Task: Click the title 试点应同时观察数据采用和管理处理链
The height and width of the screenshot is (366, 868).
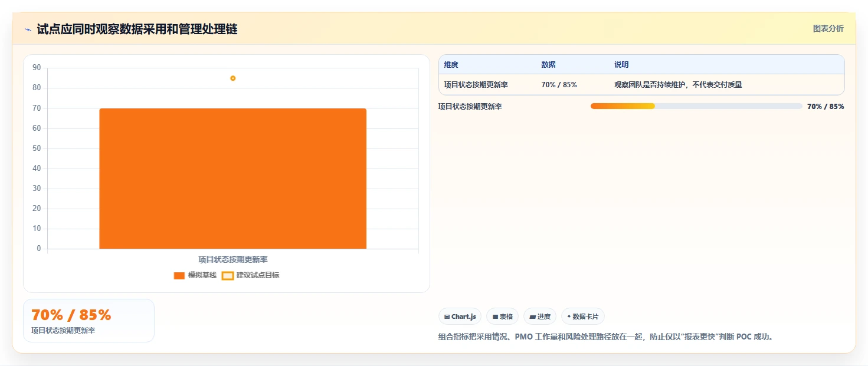Action: (x=137, y=29)
